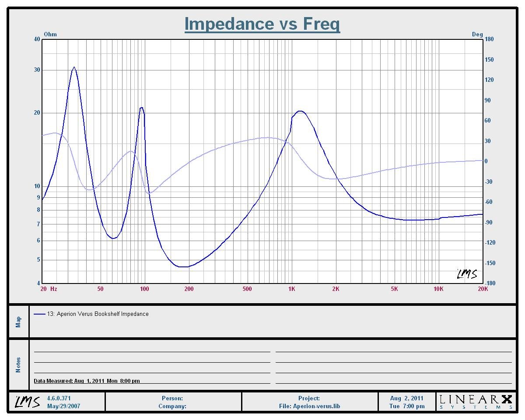Click the Impedance vs Freq title
This screenshot has height=420, width=525.
tap(262, 24)
